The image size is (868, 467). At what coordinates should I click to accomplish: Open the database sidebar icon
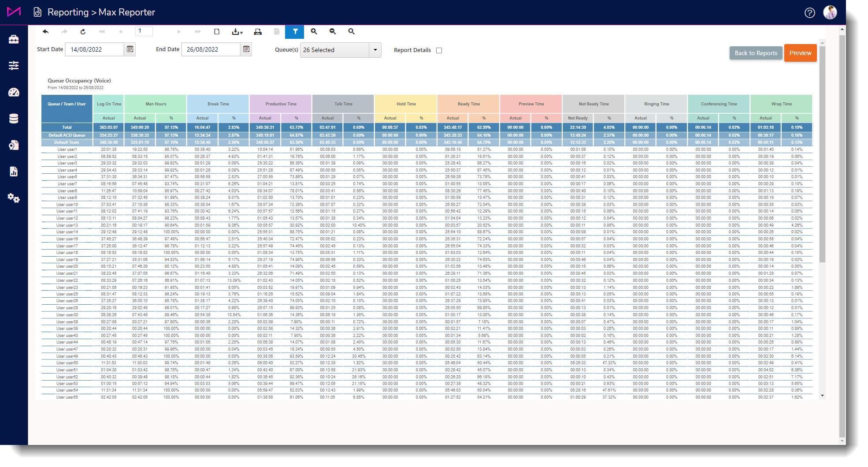click(x=14, y=119)
